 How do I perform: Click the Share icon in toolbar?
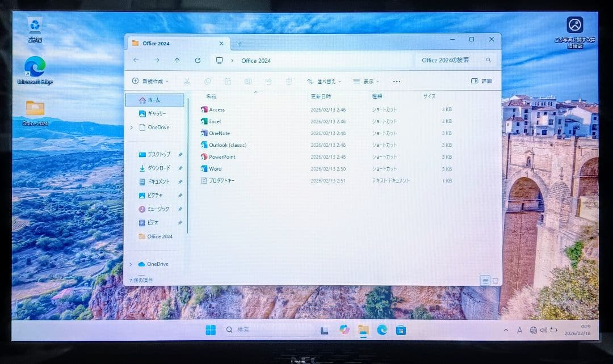268,81
